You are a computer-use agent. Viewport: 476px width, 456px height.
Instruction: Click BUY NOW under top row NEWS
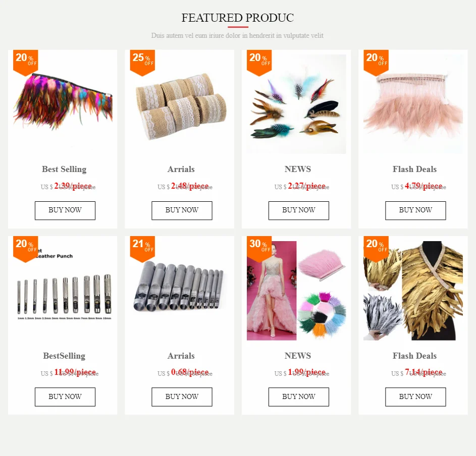click(299, 210)
